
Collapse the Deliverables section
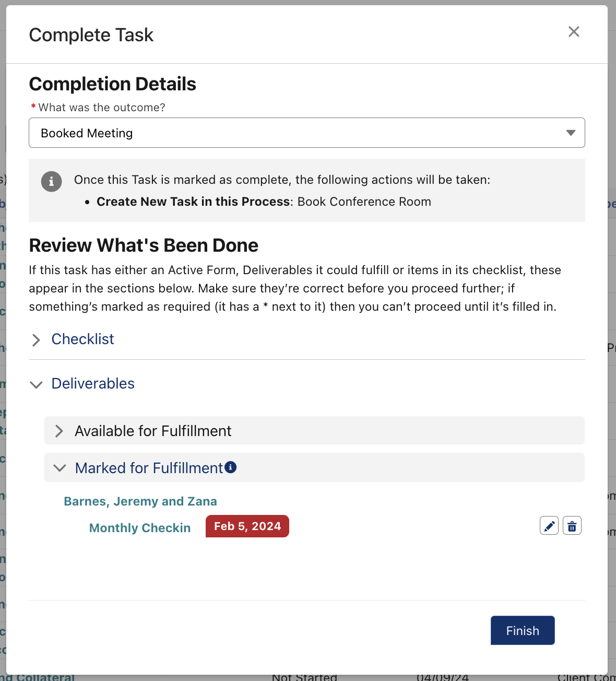(x=92, y=384)
